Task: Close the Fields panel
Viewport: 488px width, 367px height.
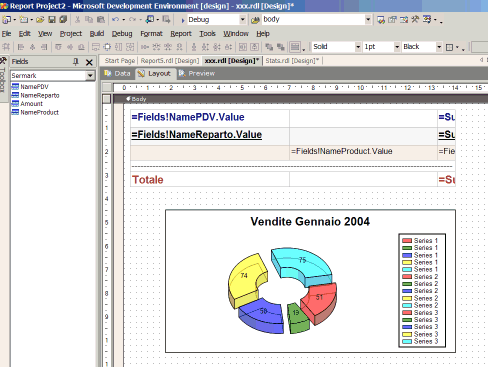Action: click(89, 62)
